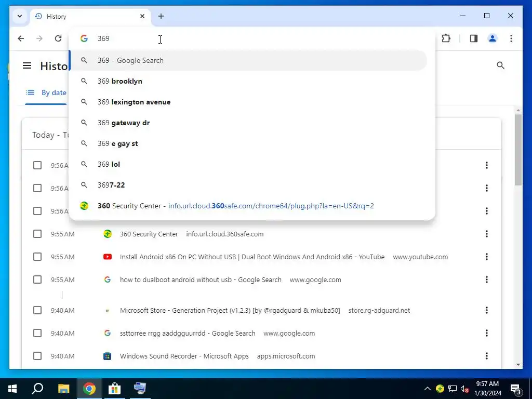The height and width of the screenshot is (399, 532).
Task: Switch to the By date tab
Action: pos(46,92)
